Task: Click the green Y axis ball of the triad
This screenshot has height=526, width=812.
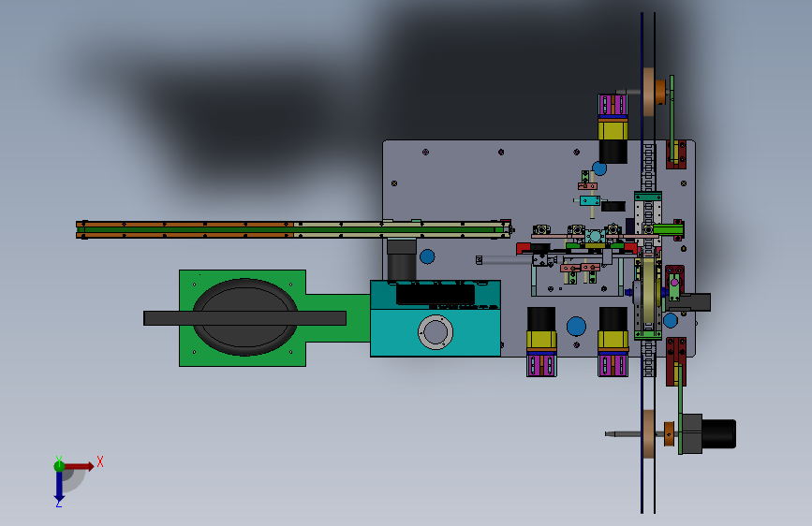Action: [59, 466]
